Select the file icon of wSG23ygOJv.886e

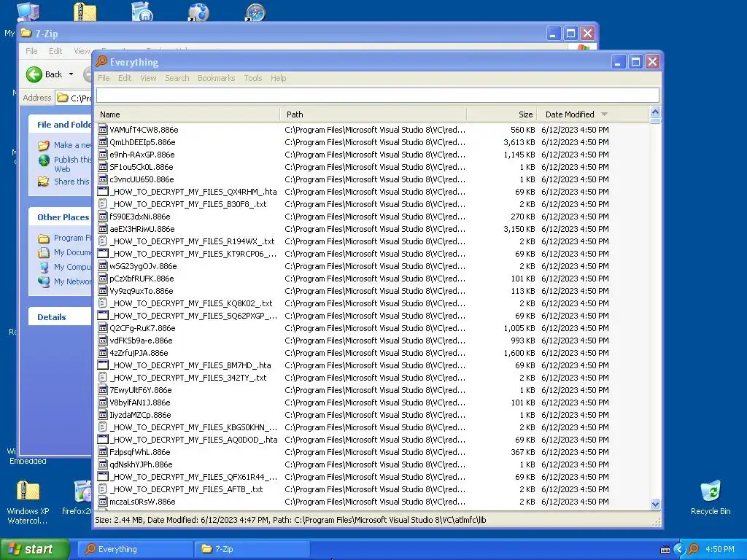[102, 265]
